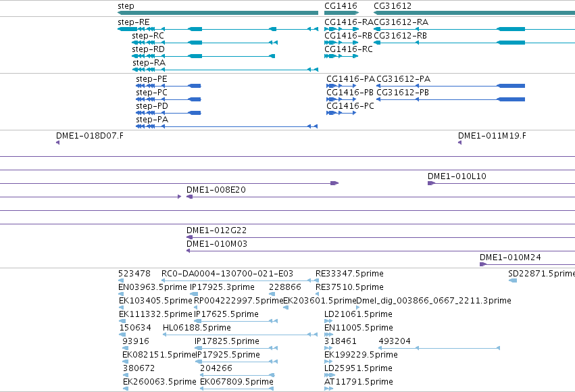Select the step-RE transcript label
Screen dimensions: 575x392
[134, 22]
